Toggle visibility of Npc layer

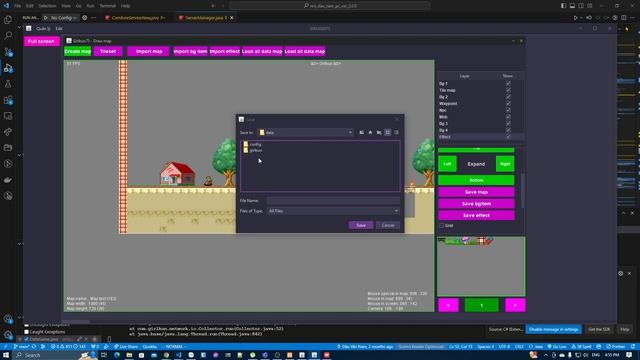tap(508, 110)
